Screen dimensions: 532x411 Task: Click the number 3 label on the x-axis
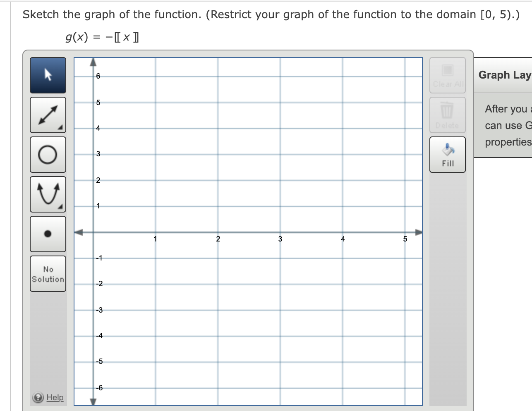pyautogui.click(x=280, y=239)
